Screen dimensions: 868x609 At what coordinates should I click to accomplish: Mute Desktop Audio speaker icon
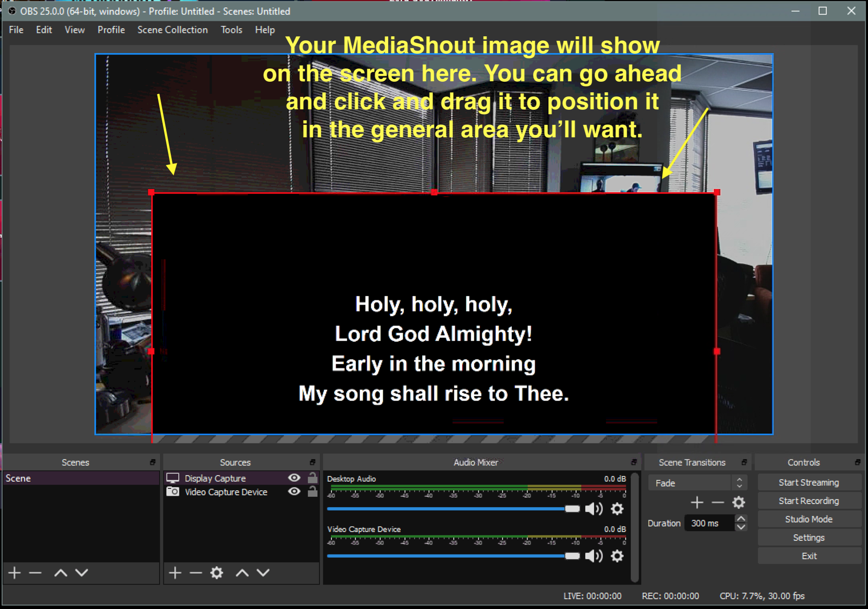pyautogui.click(x=593, y=509)
